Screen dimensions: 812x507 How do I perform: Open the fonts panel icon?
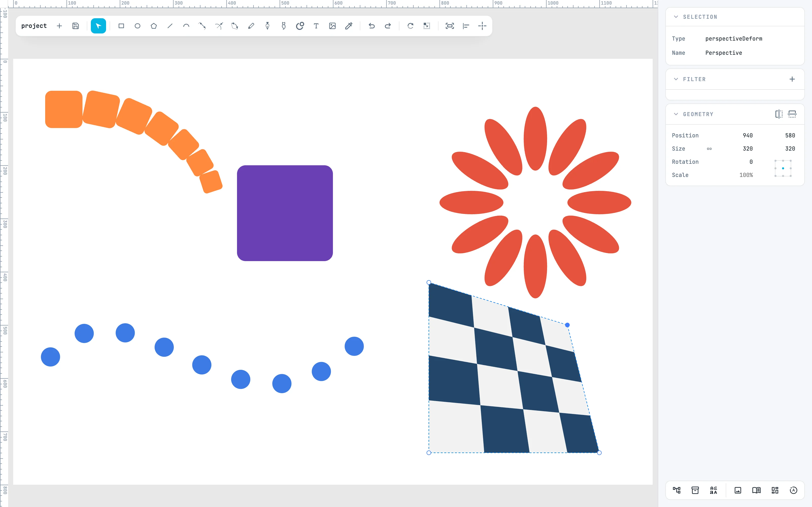click(x=713, y=490)
